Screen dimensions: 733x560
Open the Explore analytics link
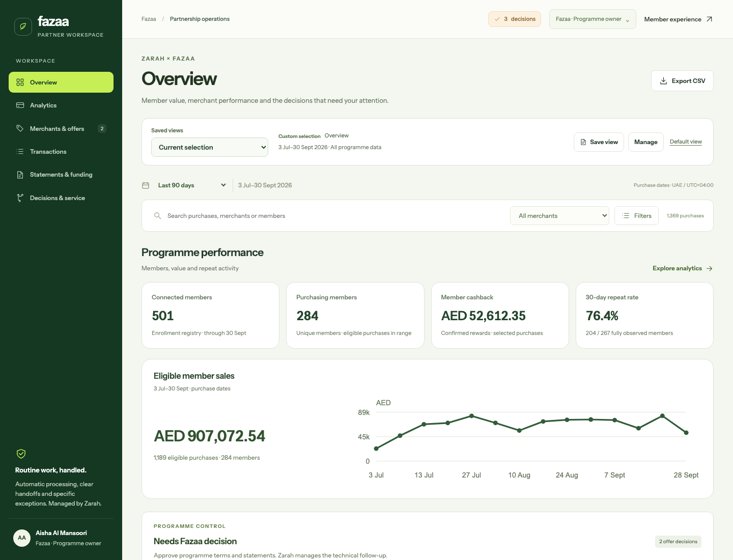682,268
